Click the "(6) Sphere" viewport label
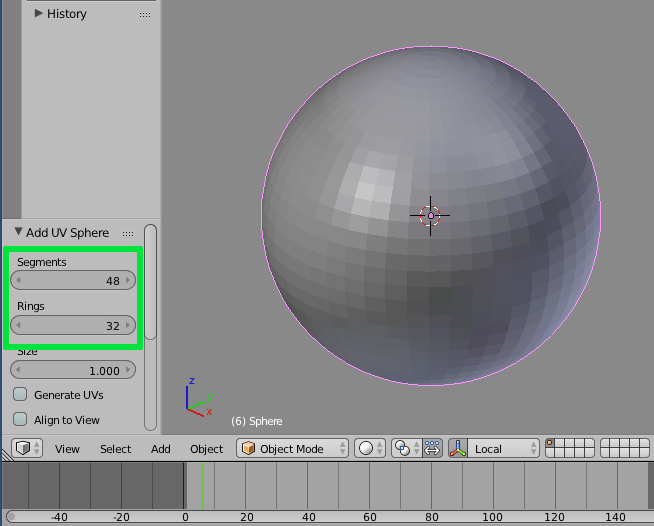 pyautogui.click(x=257, y=421)
